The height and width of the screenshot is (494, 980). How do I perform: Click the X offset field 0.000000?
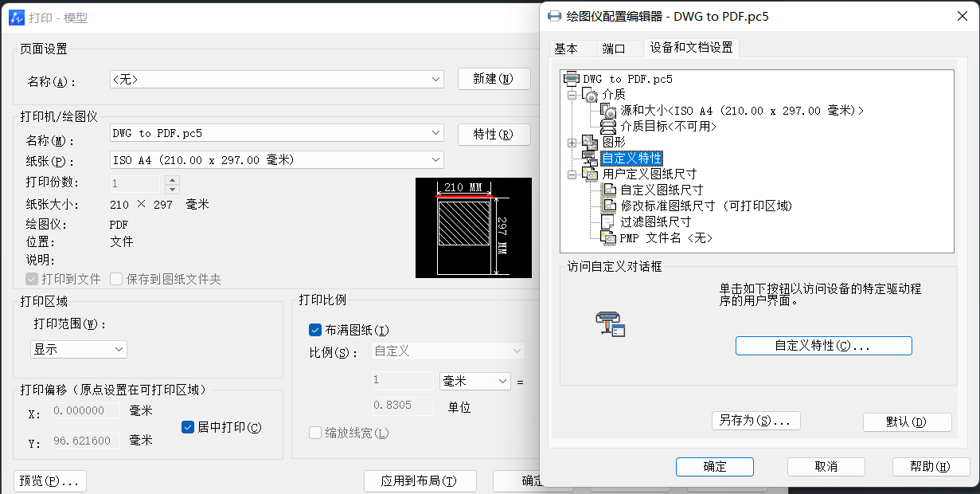pyautogui.click(x=86, y=410)
